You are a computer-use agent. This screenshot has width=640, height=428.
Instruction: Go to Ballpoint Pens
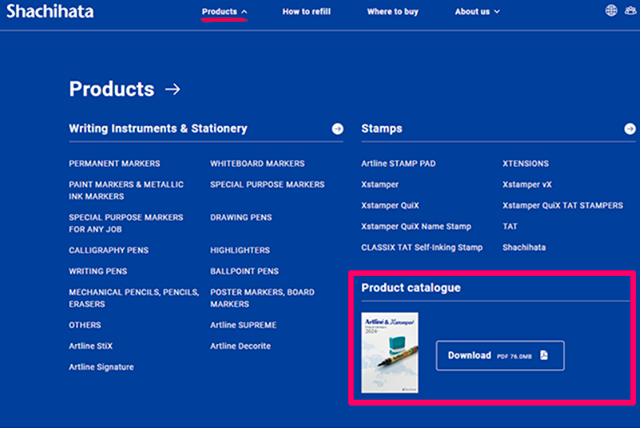click(244, 271)
